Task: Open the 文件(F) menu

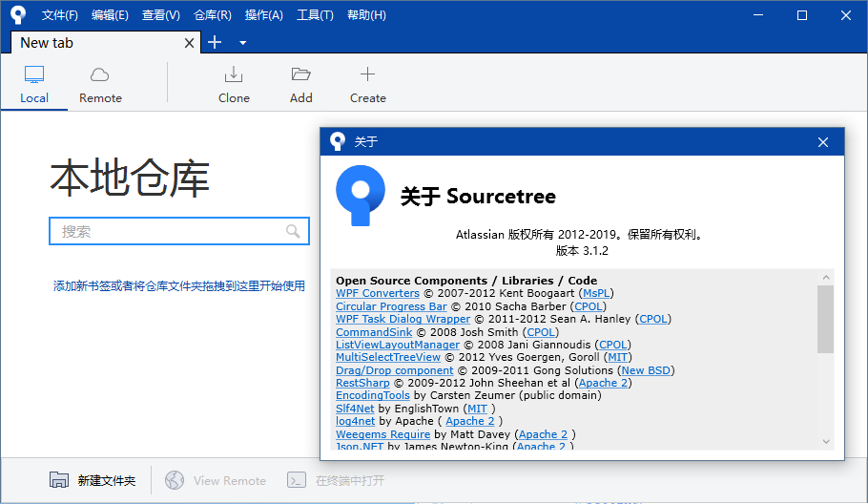Action: click(60, 15)
